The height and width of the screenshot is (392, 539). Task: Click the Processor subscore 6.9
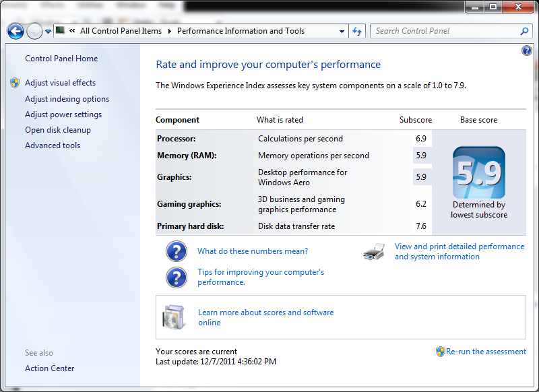(421, 139)
